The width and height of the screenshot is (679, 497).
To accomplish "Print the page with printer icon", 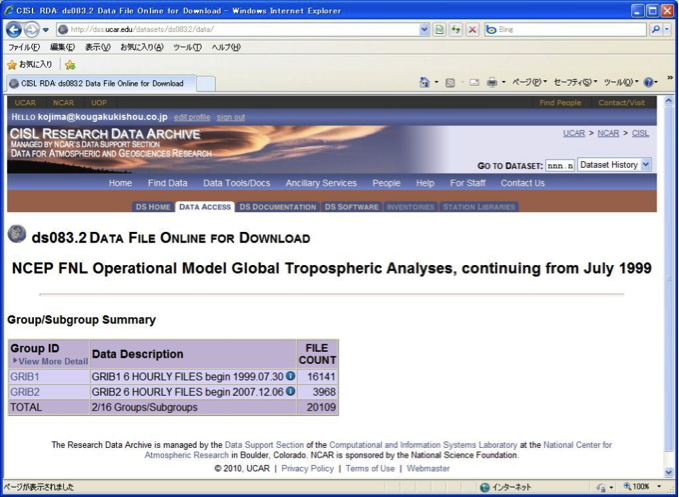I will tap(492, 82).
